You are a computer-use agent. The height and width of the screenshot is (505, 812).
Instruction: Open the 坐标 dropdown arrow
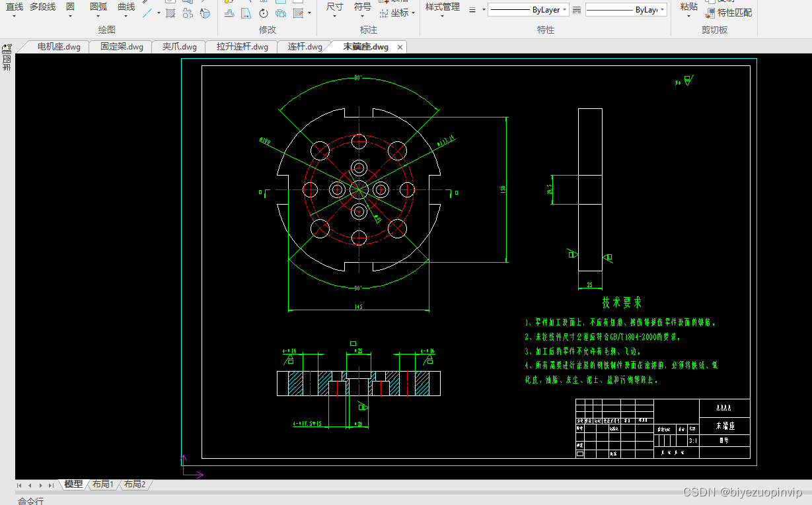click(413, 13)
